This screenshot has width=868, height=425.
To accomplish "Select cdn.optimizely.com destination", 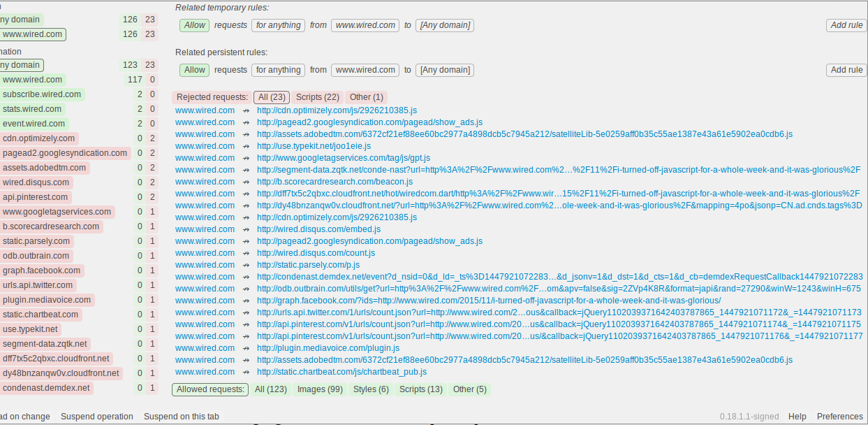I will pos(39,138).
